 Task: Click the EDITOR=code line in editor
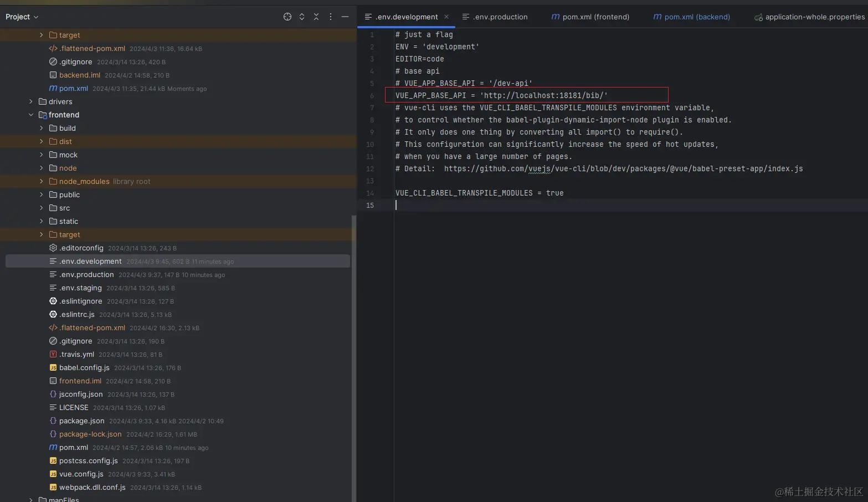pyautogui.click(x=419, y=59)
